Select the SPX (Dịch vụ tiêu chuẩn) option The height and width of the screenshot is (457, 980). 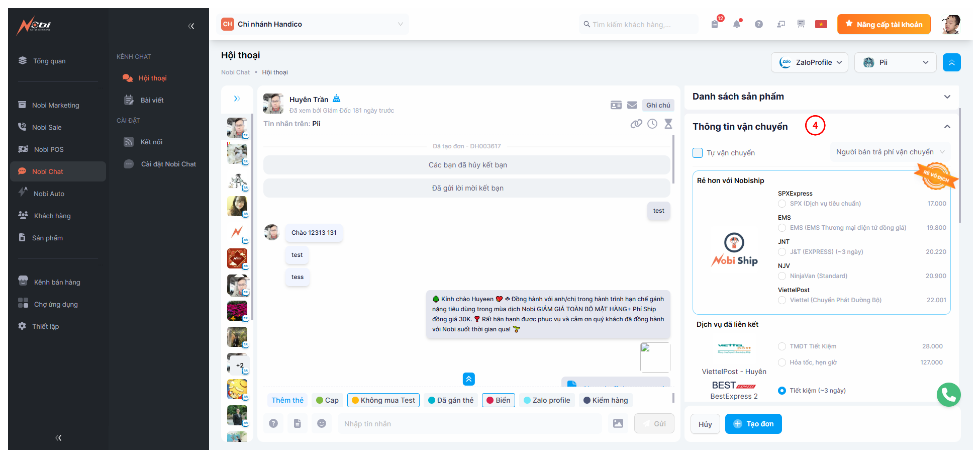click(x=782, y=204)
